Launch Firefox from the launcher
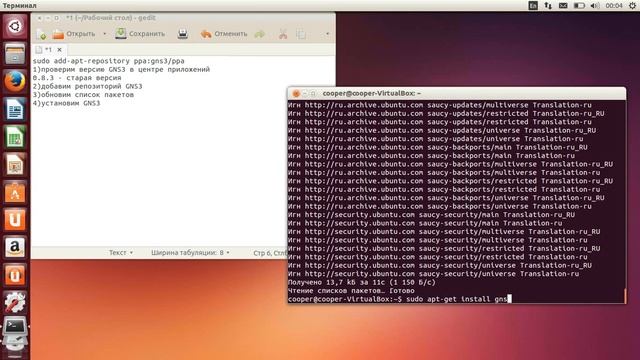 point(15,81)
